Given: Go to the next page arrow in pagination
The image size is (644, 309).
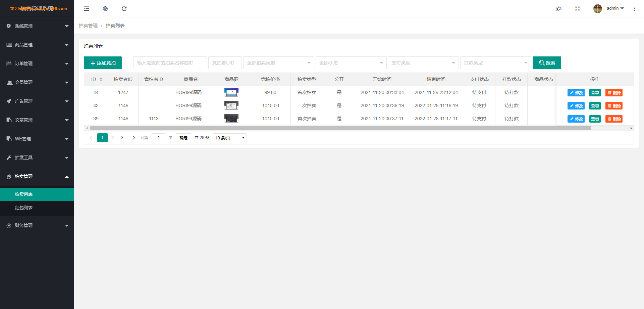Looking at the screenshot, I should pos(133,138).
